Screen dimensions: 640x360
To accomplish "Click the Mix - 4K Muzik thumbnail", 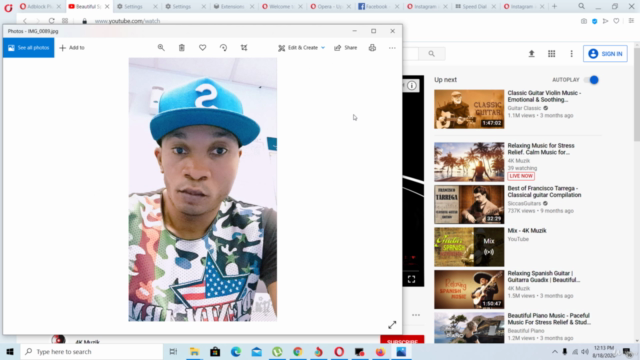I will pos(469,247).
